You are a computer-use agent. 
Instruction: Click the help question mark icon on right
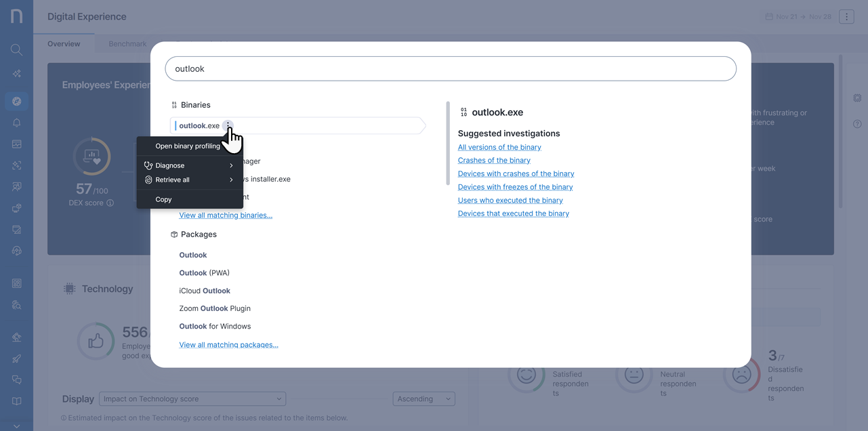(857, 124)
